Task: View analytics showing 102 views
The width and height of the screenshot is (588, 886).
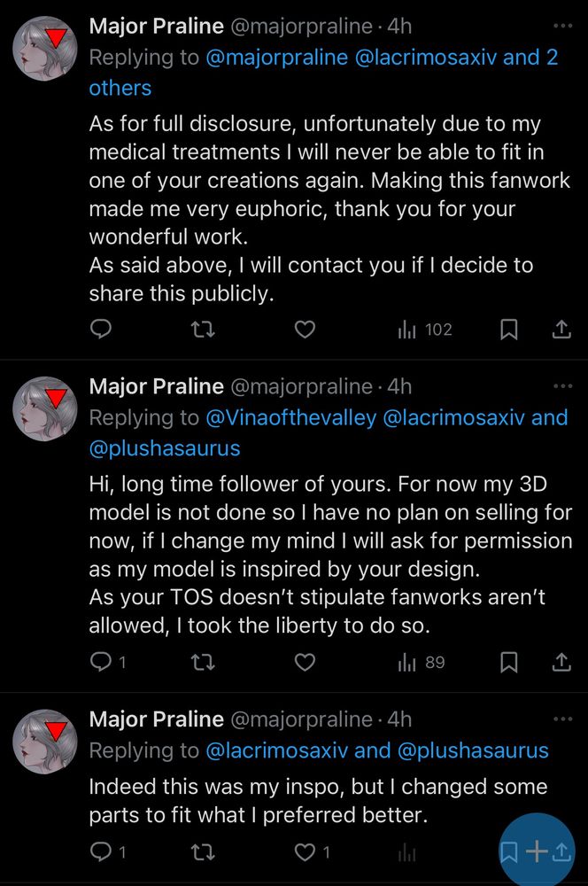Action: 425,330
